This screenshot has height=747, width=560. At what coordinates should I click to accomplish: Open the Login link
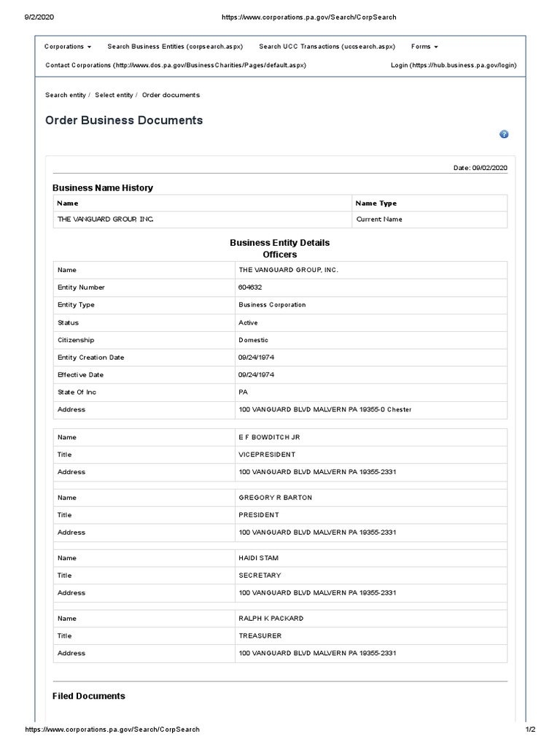(x=454, y=65)
